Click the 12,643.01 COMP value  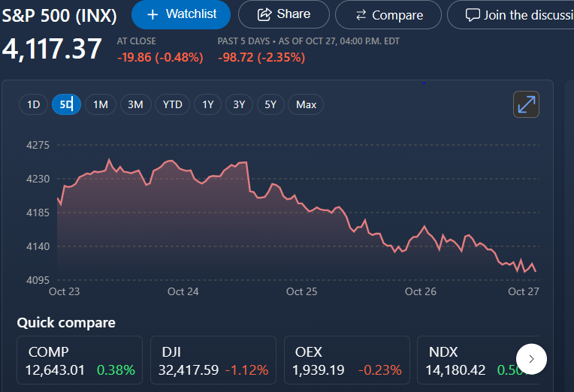55,370
